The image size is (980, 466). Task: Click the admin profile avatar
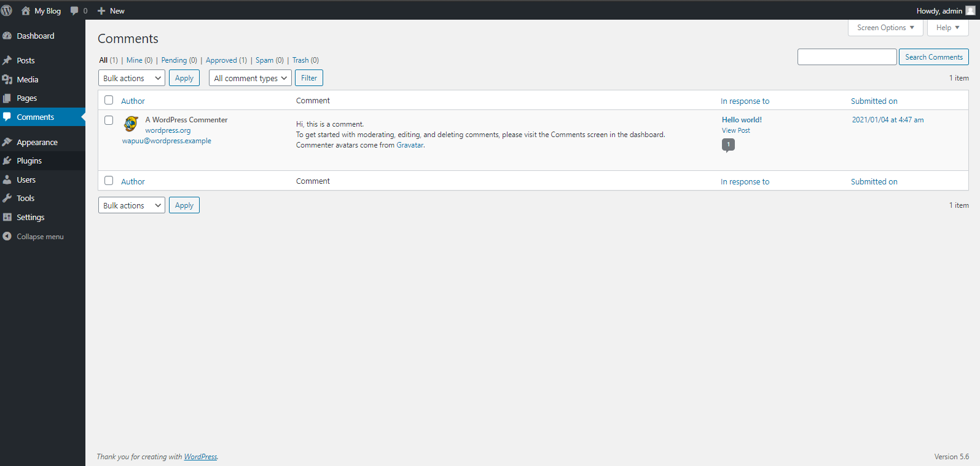click(970, 10)
